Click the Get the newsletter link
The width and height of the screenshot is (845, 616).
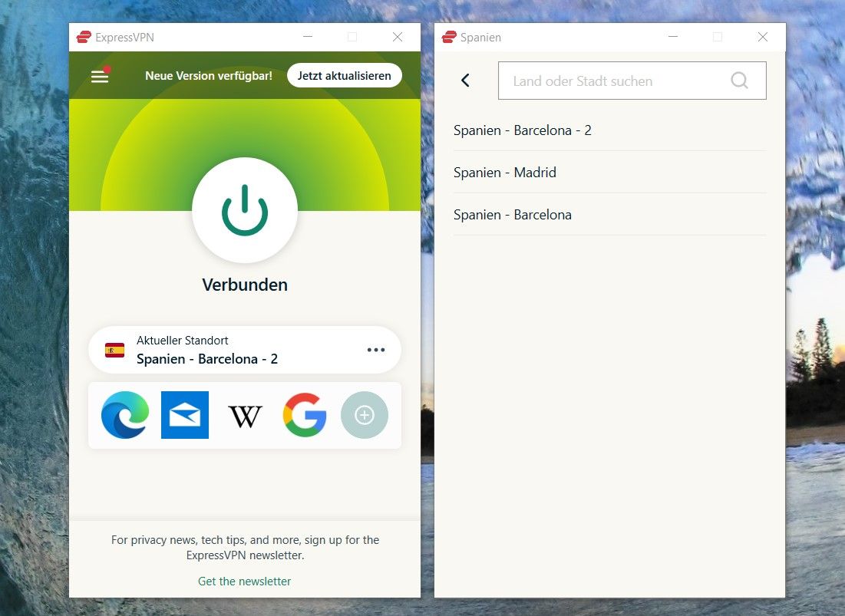pos(244,581)
